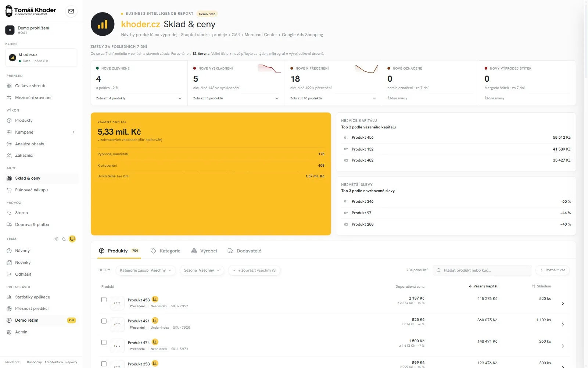Open Produkt 474 row detail chevron
This screenshot has width=588, height=368.
click(563, 346)
